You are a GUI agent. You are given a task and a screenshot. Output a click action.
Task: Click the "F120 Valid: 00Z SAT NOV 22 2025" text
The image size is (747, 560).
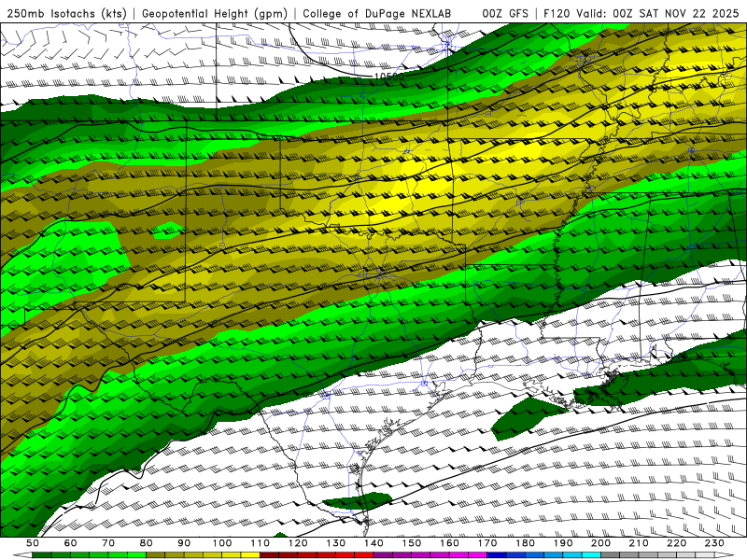click(x=641, y=13)
